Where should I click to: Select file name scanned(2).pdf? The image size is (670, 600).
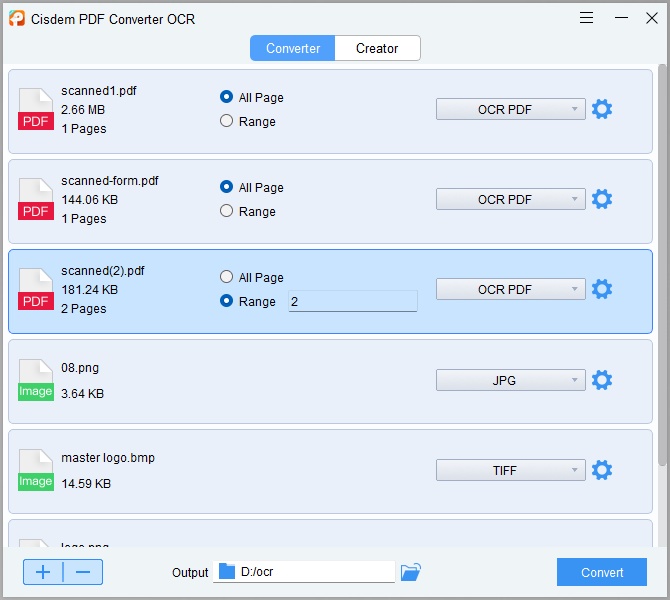pos(103,271)
